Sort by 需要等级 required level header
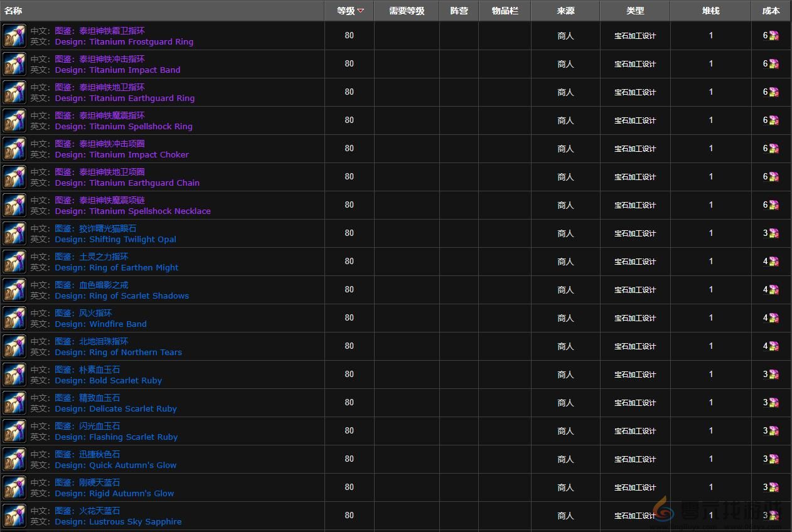Screen dimensions: 792x532 click(x=407, y=11)
